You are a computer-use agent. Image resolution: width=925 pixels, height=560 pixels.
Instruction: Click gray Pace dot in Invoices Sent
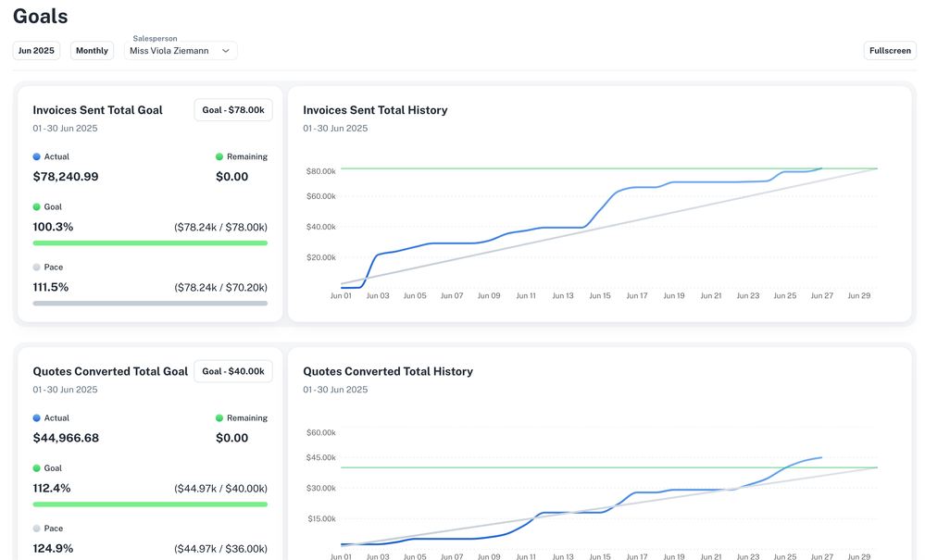(x=37, y=268)
